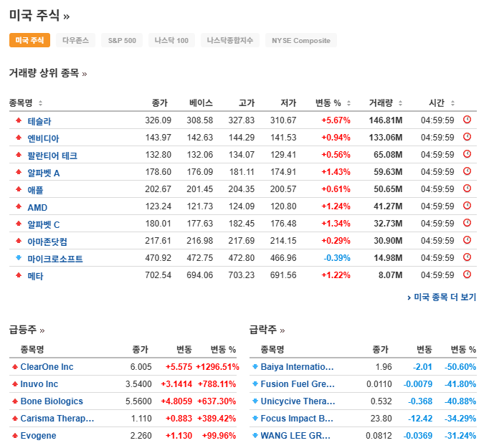The height and width of the screenshot is (448, 489).
Task: Open the Evogene gainer link
Action: pos(38,436)
